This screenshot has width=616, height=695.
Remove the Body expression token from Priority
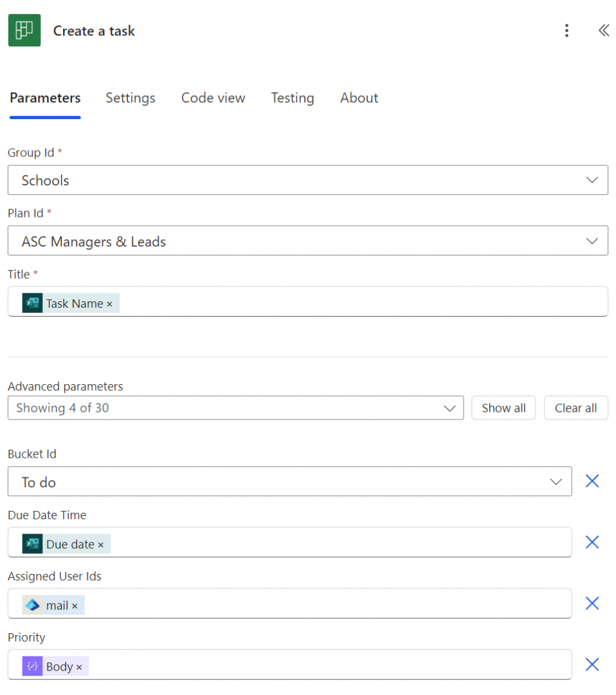(79, 665)
